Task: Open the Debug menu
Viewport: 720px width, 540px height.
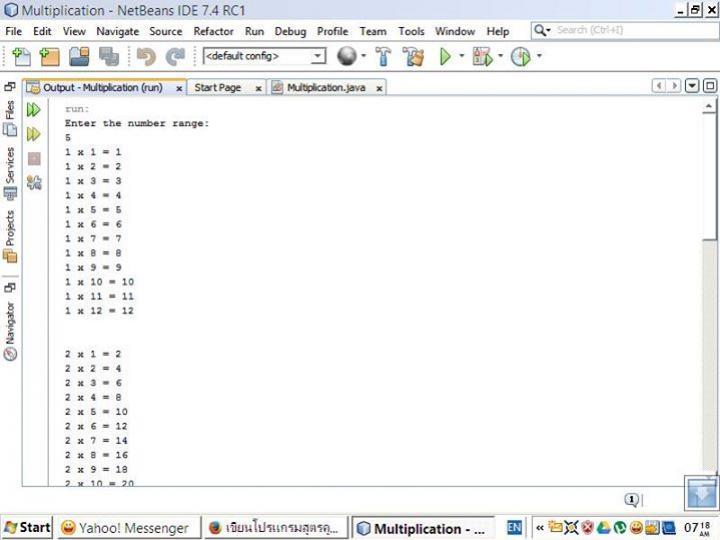Action: pos(290,31)
